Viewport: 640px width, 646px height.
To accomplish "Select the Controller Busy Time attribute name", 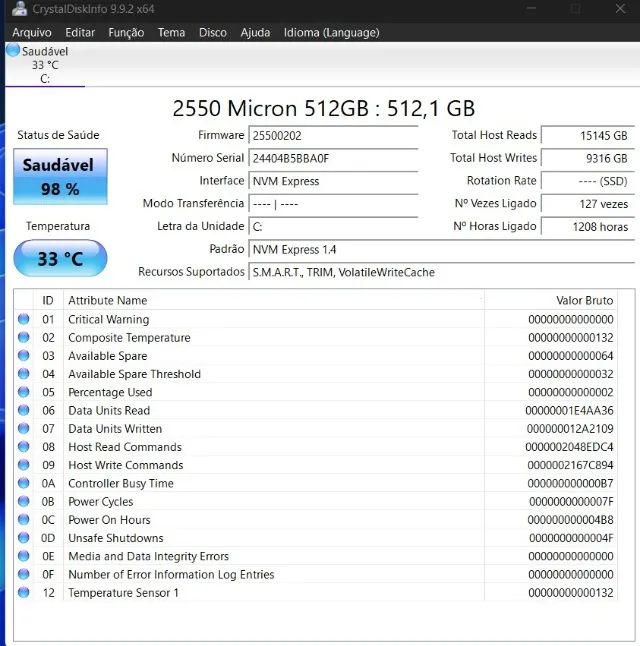I will click(x=121, y=483).
